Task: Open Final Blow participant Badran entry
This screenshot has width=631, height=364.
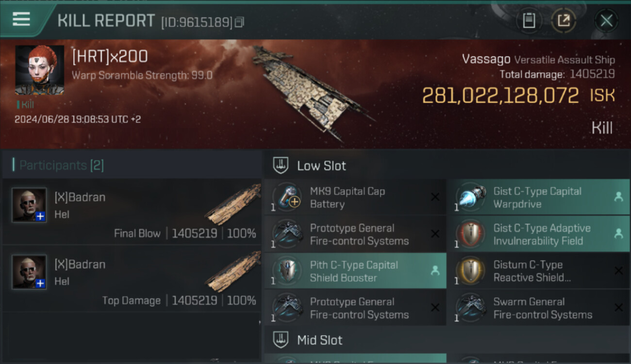Action: click(x=131, y=211)
